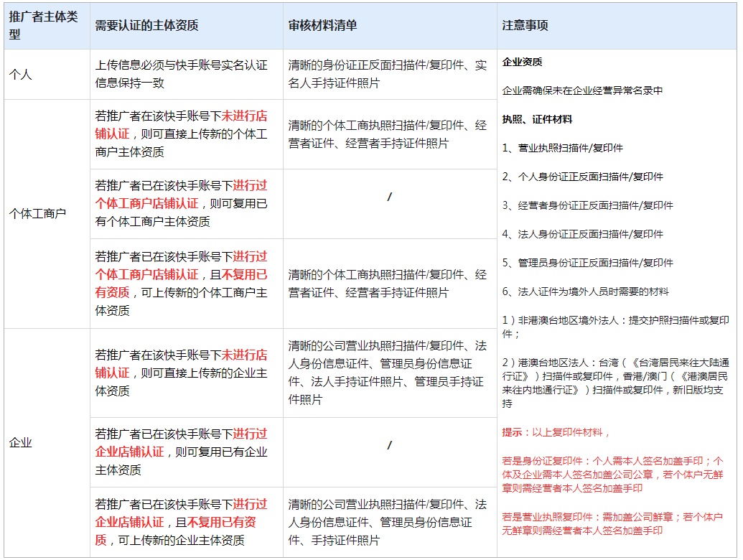Viewport: 743px width, 560px height.
Task: Click the 个人 row label cell
Action: [47, 75]
